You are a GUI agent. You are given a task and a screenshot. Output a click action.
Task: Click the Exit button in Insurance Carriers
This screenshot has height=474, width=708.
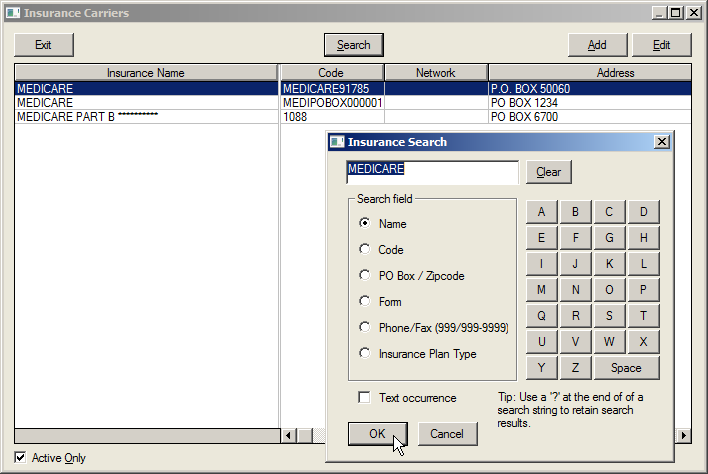coord(44,45)
